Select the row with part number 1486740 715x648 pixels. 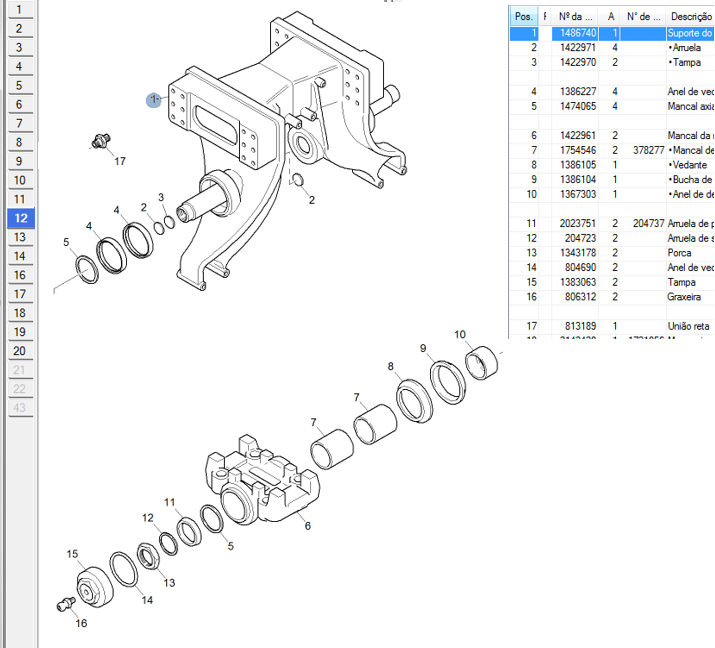(x=578, y=33)
